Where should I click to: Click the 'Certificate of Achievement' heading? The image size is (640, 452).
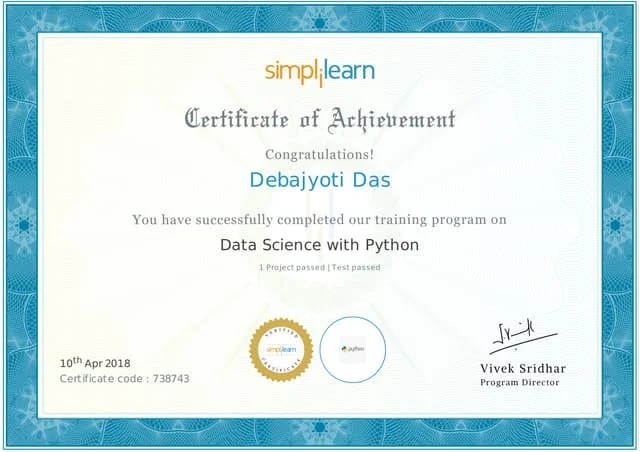(x=320, y=120)
